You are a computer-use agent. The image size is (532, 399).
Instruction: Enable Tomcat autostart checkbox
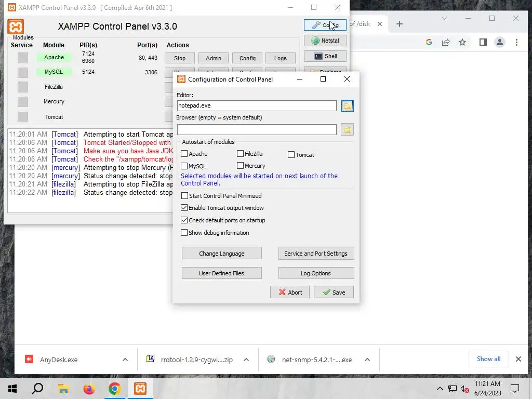[291, 155]
